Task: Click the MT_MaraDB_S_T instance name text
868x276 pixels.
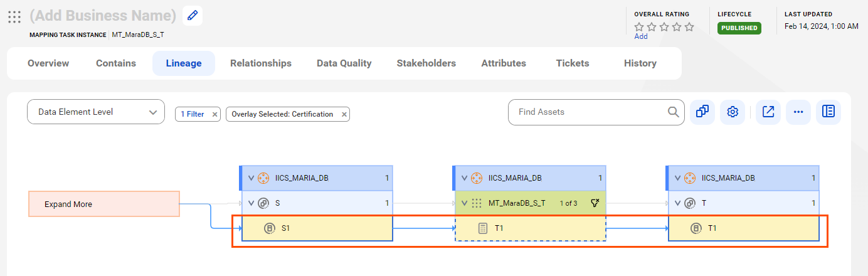Action: coord(138,34)
